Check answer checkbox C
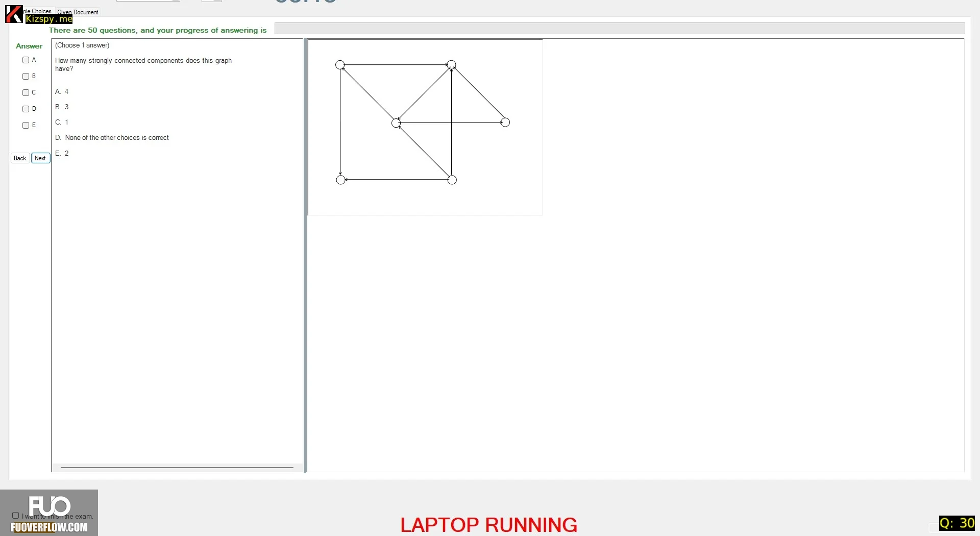This screenshot has height=536, width=980. click(x=26, y=93)
